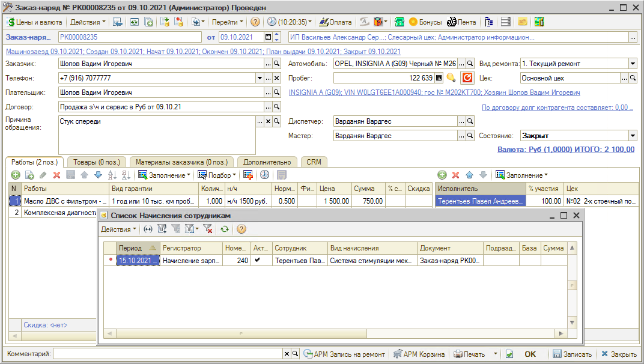Image resolution: width=644 pixels, height=364 pixels.
Task: Expand the Состояние dropdown arrow
Action: pos(633,136)
